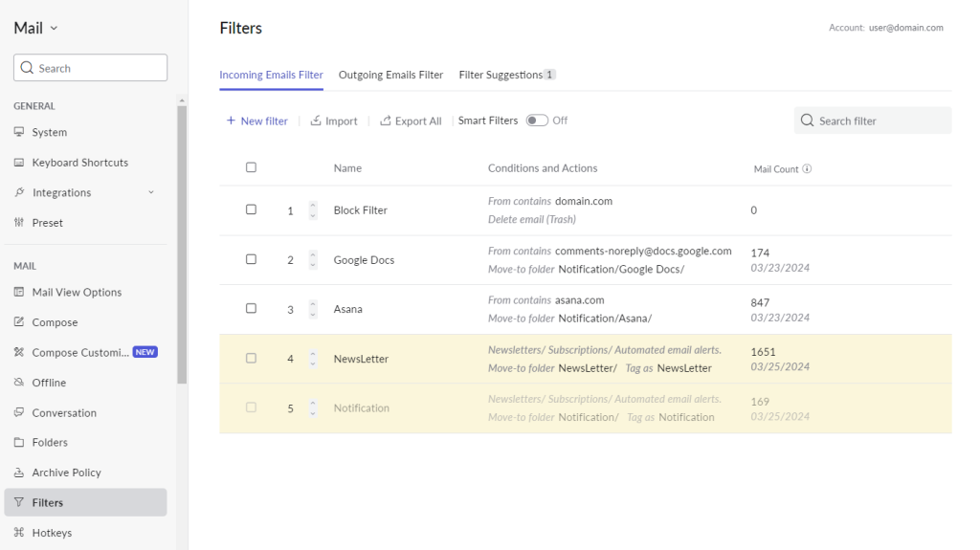Tick the select-all checkbox in header

pyautogui.click(x=252, y=167)
